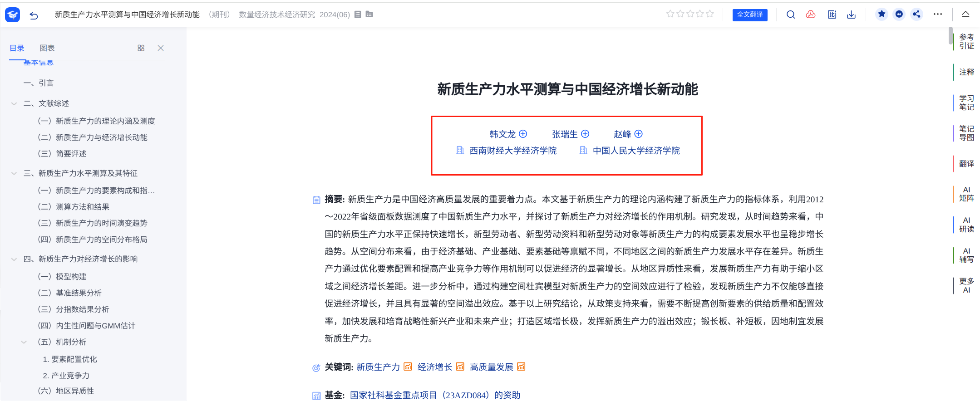Click the search magnifier icon in toolbar
Screen dimensions: 980x401
791,15
